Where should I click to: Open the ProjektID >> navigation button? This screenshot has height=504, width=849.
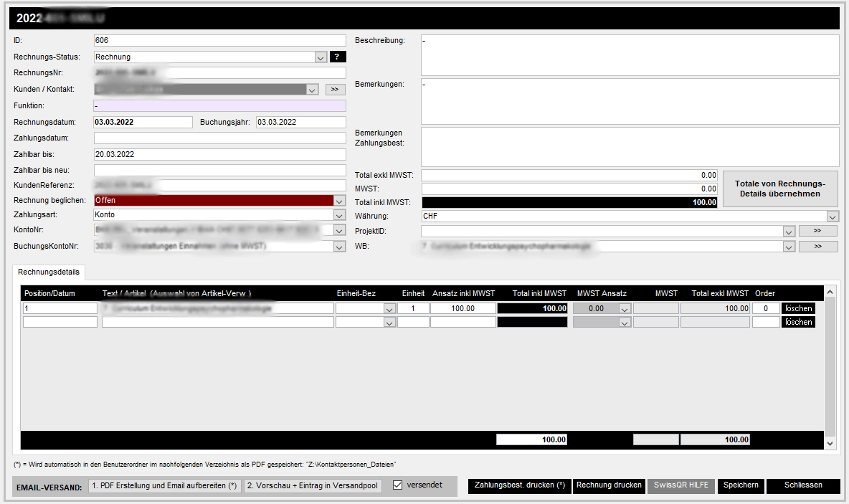click(x=817, y=231)
